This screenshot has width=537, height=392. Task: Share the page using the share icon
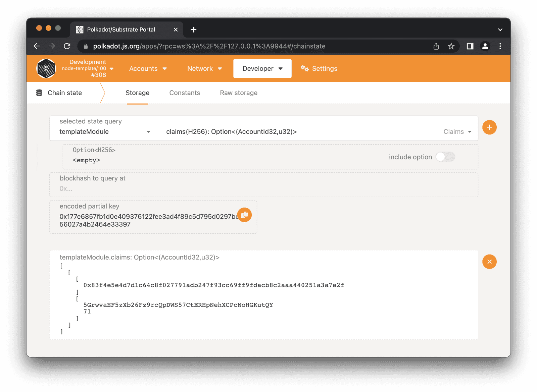(436, 46)
